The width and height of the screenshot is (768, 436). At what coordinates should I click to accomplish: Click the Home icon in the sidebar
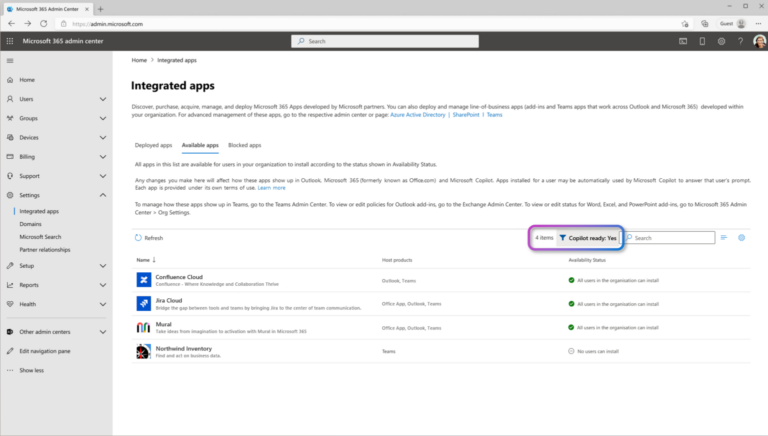10,79
